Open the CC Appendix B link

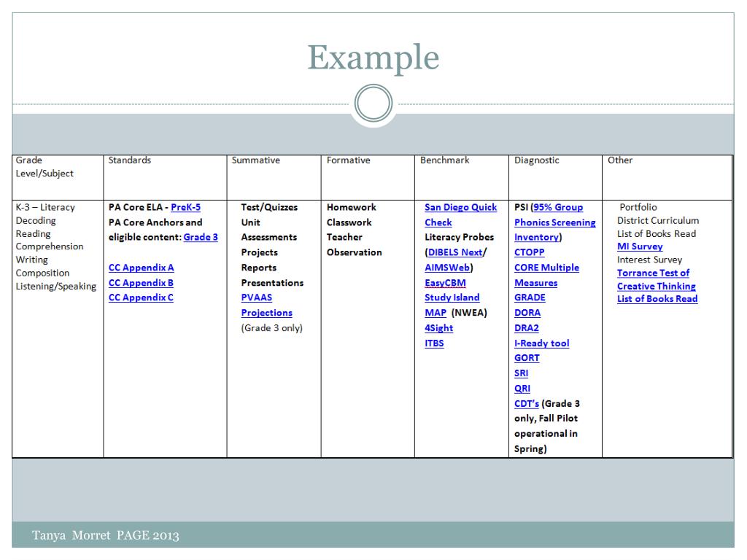click(x=141, y=283)
